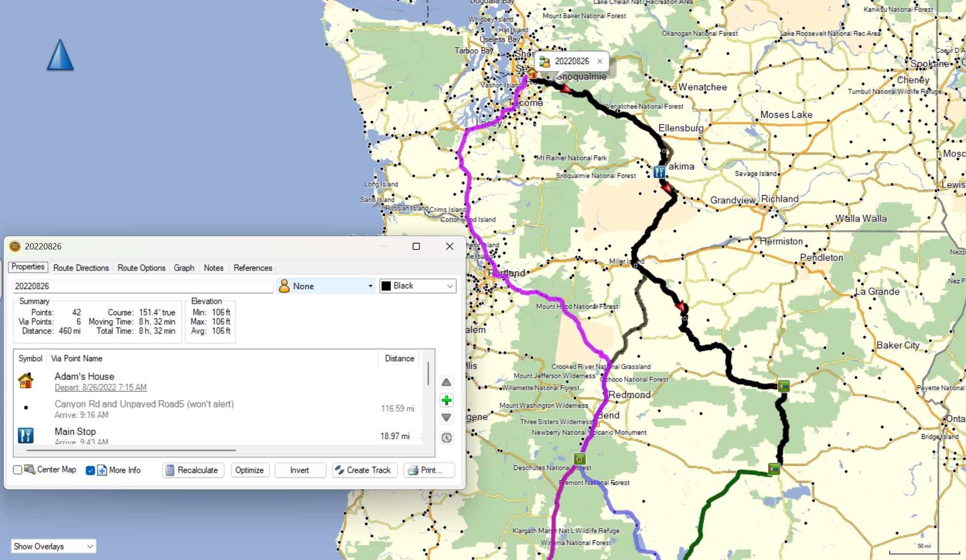Screen dimensions: 966x560
Task: Click the north arrow compass on map
Action: click(60, 55)
